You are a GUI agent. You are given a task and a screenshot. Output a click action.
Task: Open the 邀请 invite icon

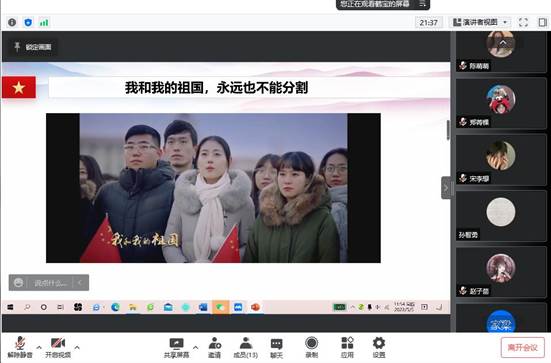214,348
